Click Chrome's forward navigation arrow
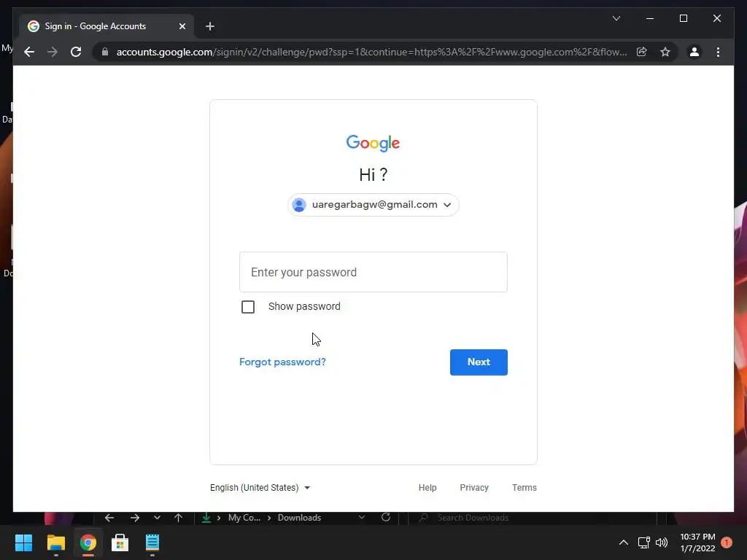The height and width of the screenshot is (560, 747). point(53,52)
